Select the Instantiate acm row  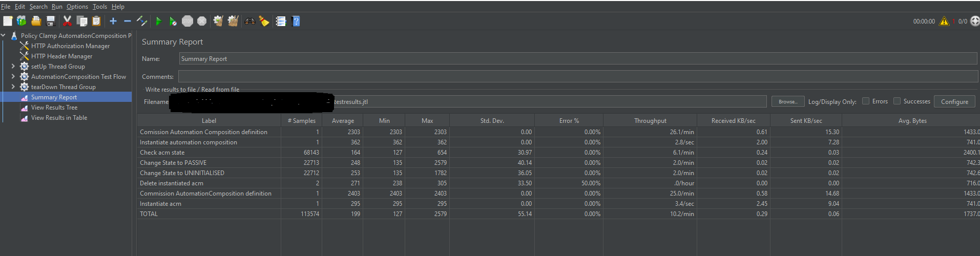[x=558, y=203]
